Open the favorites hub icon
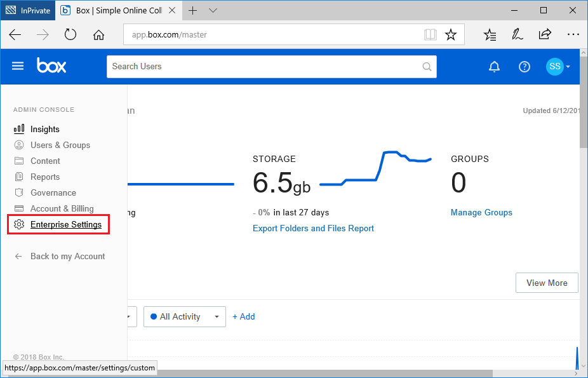 click(490, 35)
